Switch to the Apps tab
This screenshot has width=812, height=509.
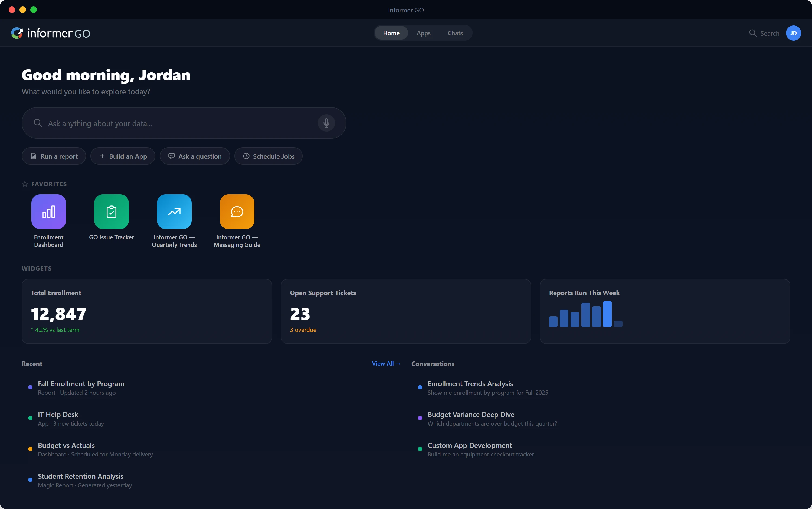[423, 33]
